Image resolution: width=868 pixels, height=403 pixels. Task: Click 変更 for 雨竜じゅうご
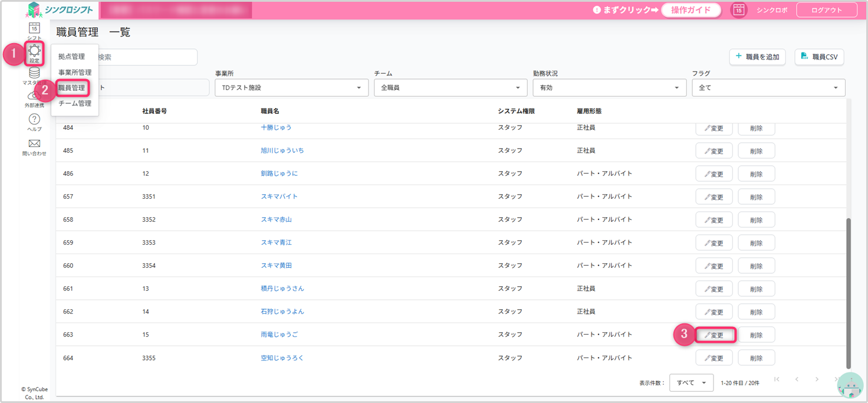pos(715,335)
